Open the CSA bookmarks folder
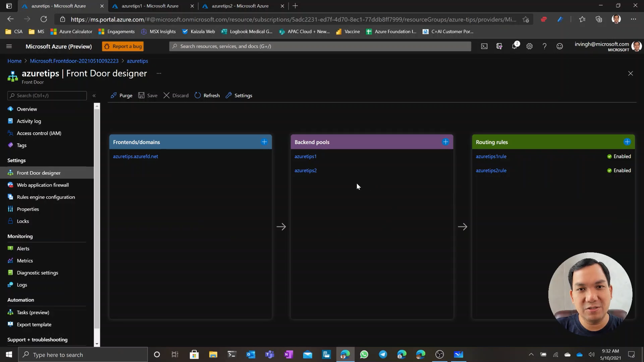Image resolution: width=644 pixels, height=362 pixels. coord(14,31)
